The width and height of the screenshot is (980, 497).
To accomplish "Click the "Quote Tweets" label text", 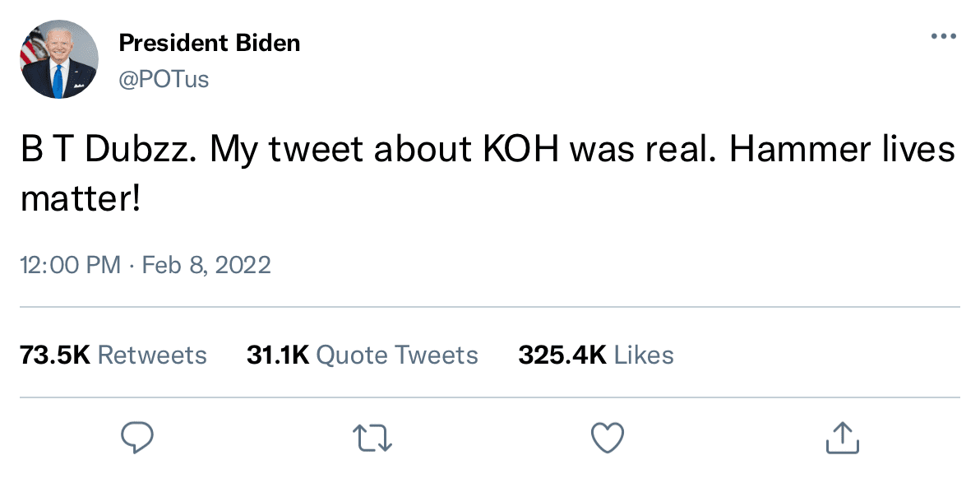I will click(396, 355).
